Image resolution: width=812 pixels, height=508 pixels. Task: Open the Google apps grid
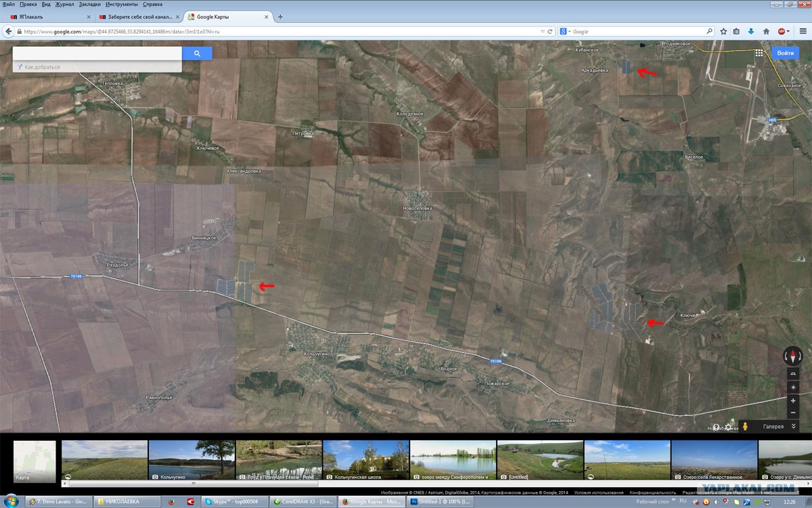759,53
